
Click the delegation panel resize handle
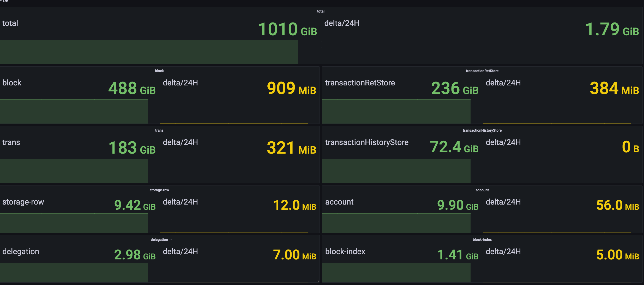click(x=318, y=281)
